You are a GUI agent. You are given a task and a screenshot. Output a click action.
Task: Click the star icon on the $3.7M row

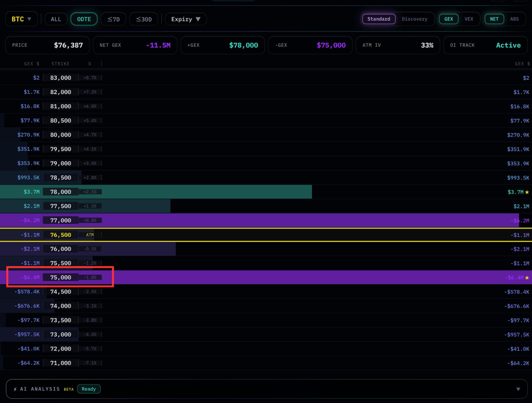(x=527, y=192)
